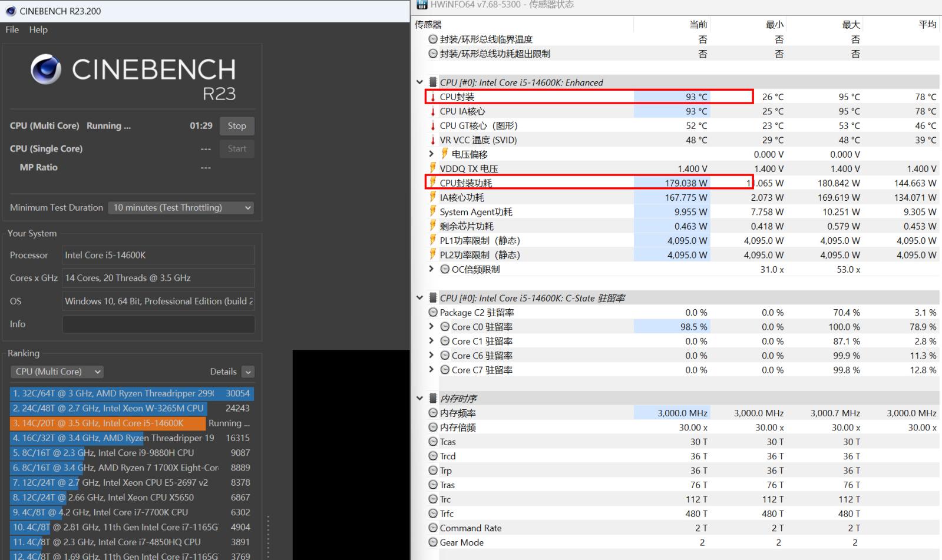Screen dimensions: 942x560
Task: Click the CPU封装功耗 lightning bolt icon
Action: coord(433,183)
